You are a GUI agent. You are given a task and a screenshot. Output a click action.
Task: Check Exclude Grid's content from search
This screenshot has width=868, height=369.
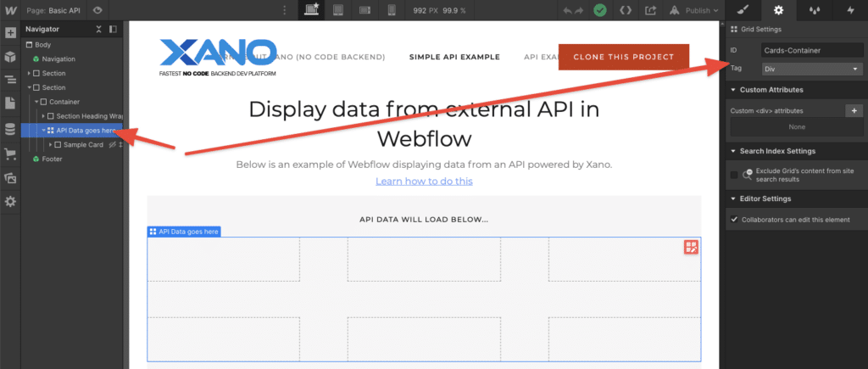[x=734, y=175]
